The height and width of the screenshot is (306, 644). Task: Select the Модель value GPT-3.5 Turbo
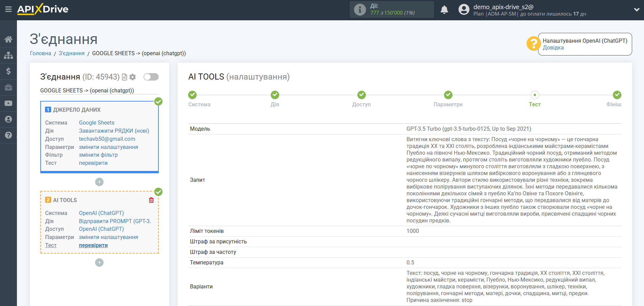coord(469,129)
